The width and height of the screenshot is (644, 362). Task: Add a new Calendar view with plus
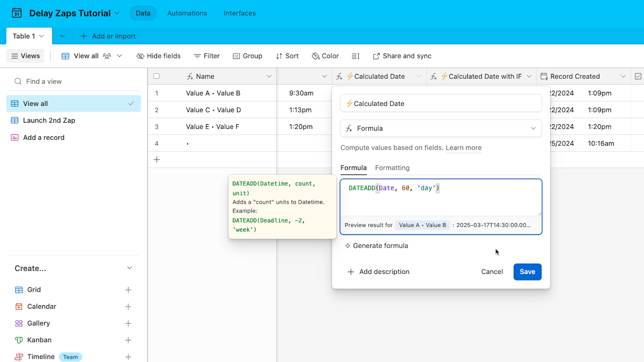[x=128, y=306]
